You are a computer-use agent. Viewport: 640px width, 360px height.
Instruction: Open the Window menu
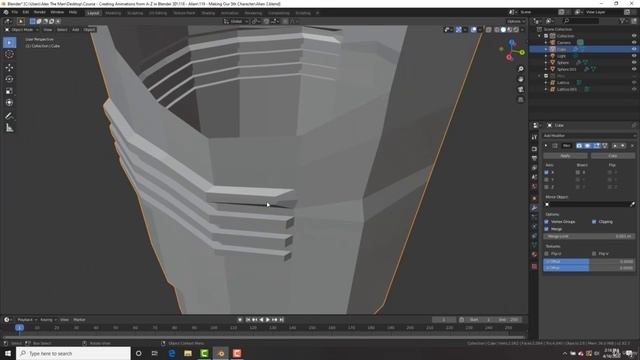pyautogui.click(x=57, y=12)
